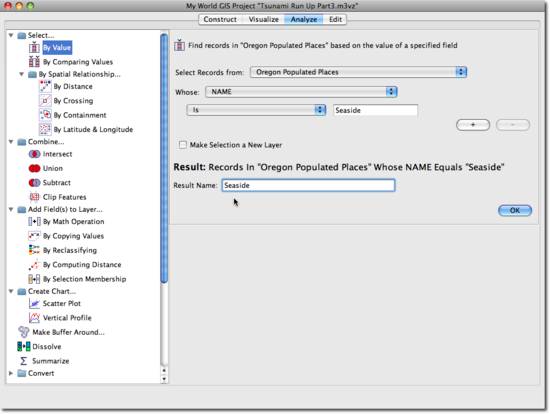The width and height of the screenshot is (550, 414).
Task: Click the yellow minimize window button
Action: point(19,6)
